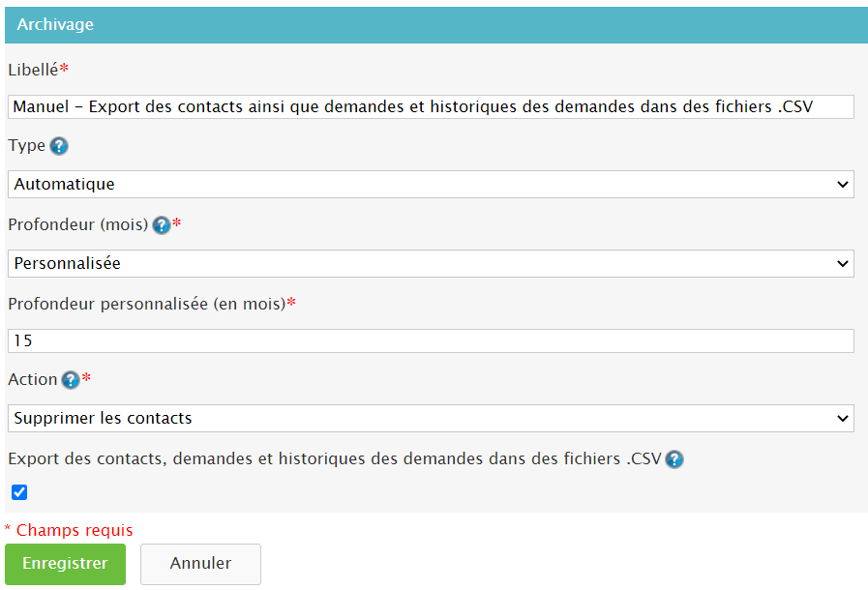Focus the custom depth field containing 15
Viewport: 868px width, 590px height.
click(x=431, y=340)
